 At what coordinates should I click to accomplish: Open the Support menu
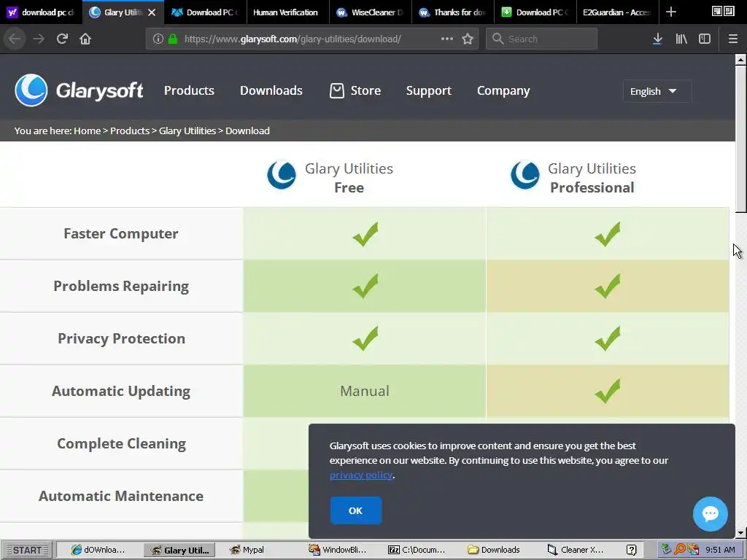[x=429, y=91]
